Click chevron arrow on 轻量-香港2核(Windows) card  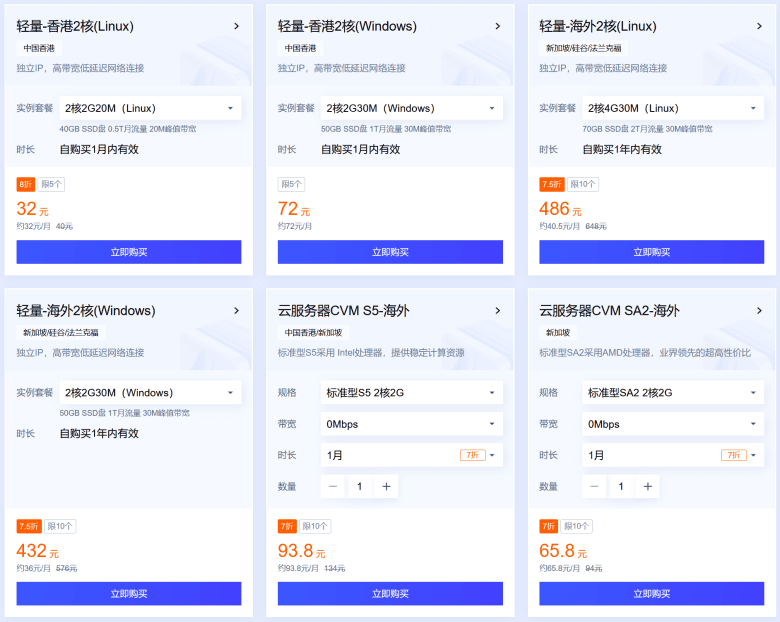pos(498,26)
